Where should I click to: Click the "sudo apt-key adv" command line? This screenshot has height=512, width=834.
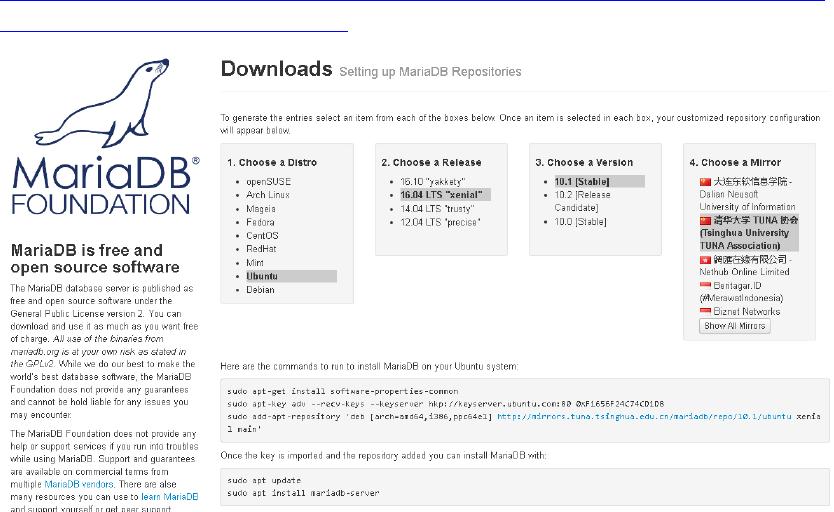coord(445,404)
